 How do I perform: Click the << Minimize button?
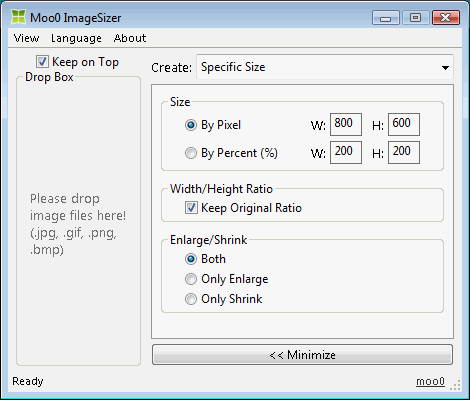(x=302, y=355)
